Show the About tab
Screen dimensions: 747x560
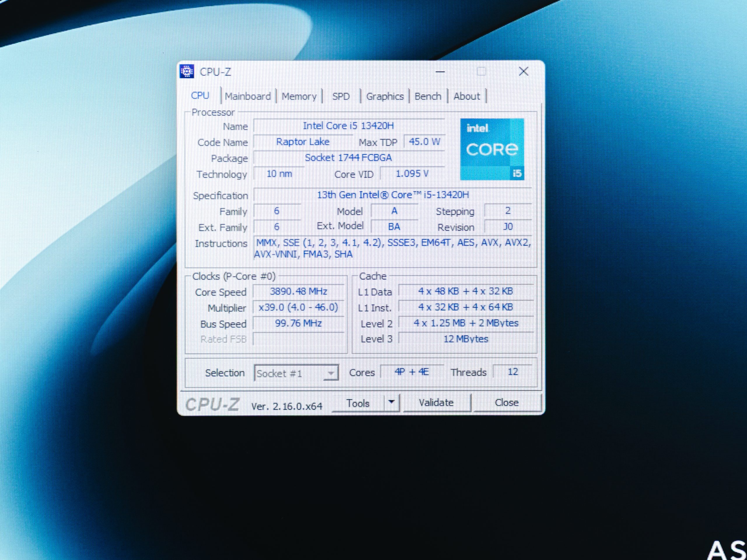466,97
